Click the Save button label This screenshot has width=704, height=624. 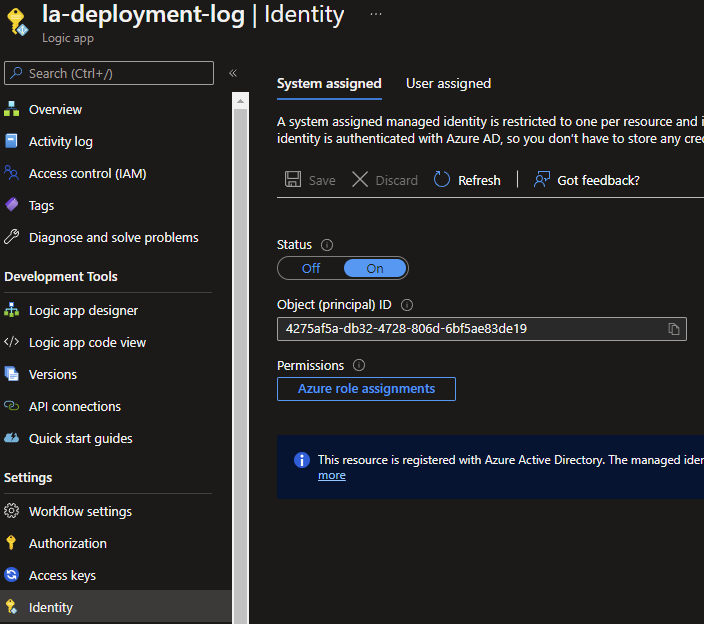pos(322,180)
